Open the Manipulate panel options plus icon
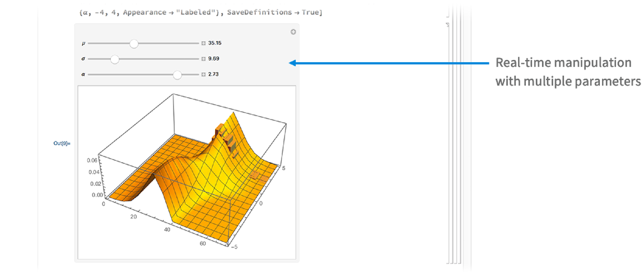Image resolution: width=644 pixels, height=276 pixels. [x=293, y=32]
